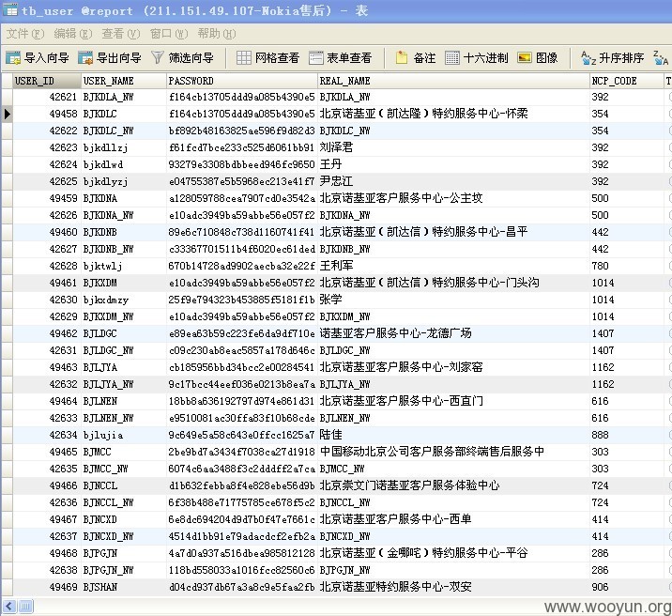Click the Import Wizard (导入向导) icon
This screenshot has width=672, height=616.
click(13, 58)
